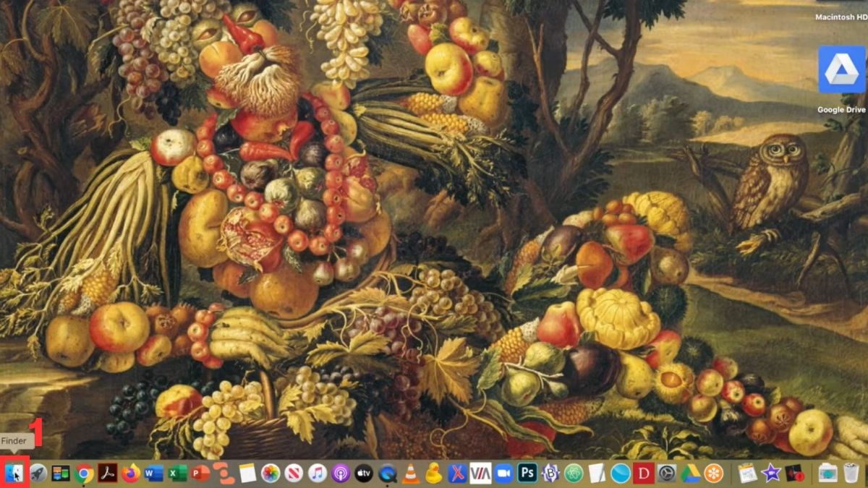Launch Microsoft Word from the Dock
The image size is (868, 488).
click(x=154, y=474)
